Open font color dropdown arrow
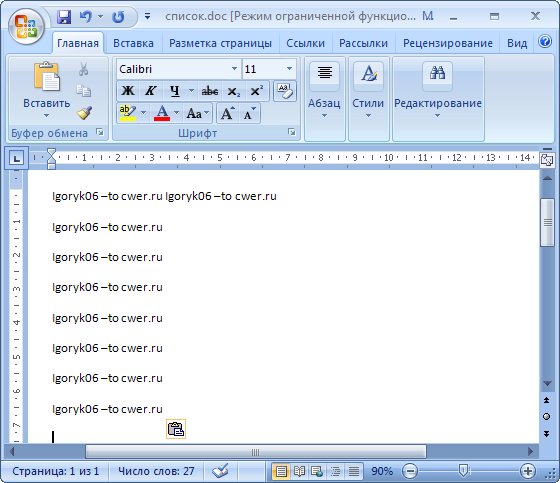 [x=176, y=113]
